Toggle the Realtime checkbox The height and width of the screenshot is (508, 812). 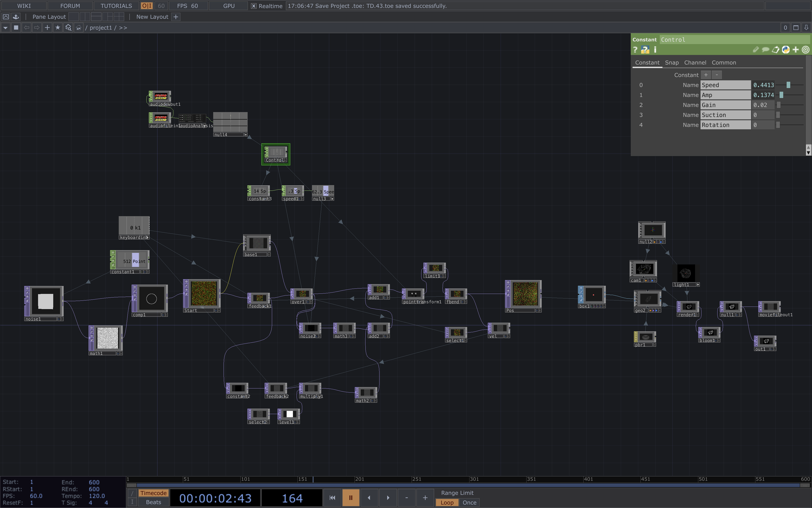point(254,6)
